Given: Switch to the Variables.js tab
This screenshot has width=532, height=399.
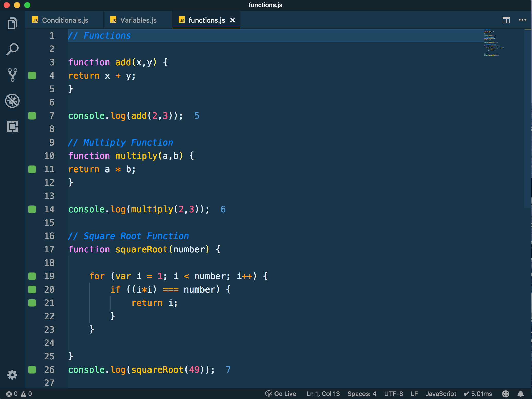Looking at the screenshot, I should [x=138, y=20].
